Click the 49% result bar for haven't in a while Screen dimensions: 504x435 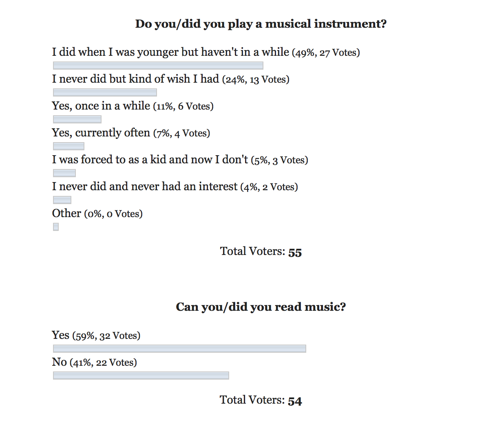pyautogui.click(x=158, y=66)
